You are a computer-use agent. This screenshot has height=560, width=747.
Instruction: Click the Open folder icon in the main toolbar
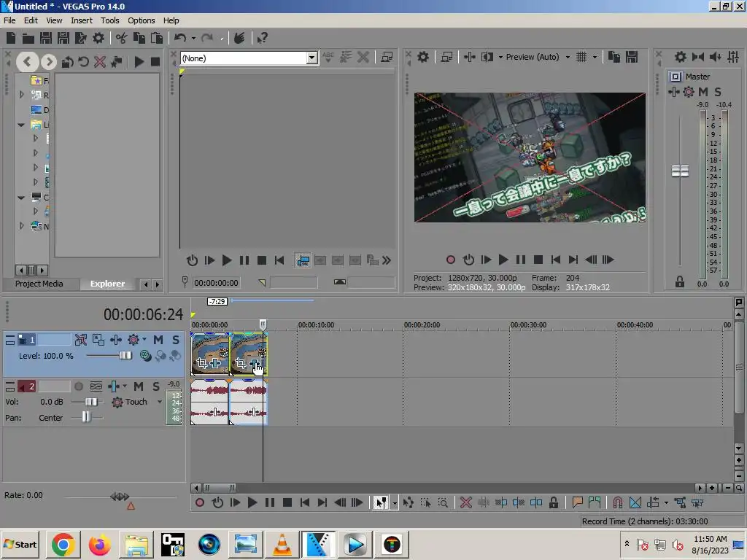click(28, 38)
